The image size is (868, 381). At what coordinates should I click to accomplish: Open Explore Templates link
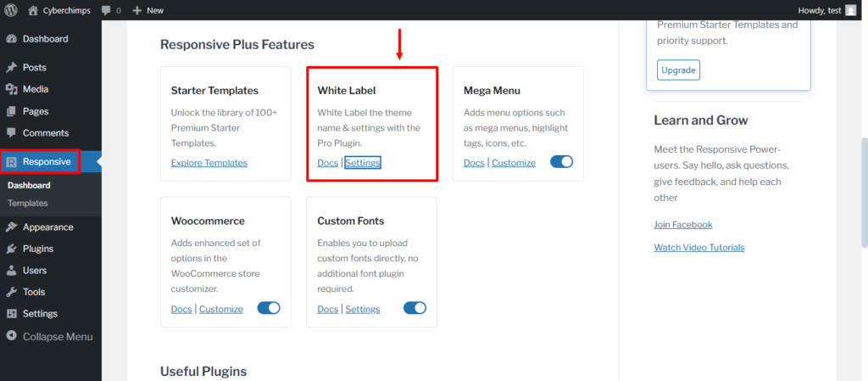click(x=209, y=163)
